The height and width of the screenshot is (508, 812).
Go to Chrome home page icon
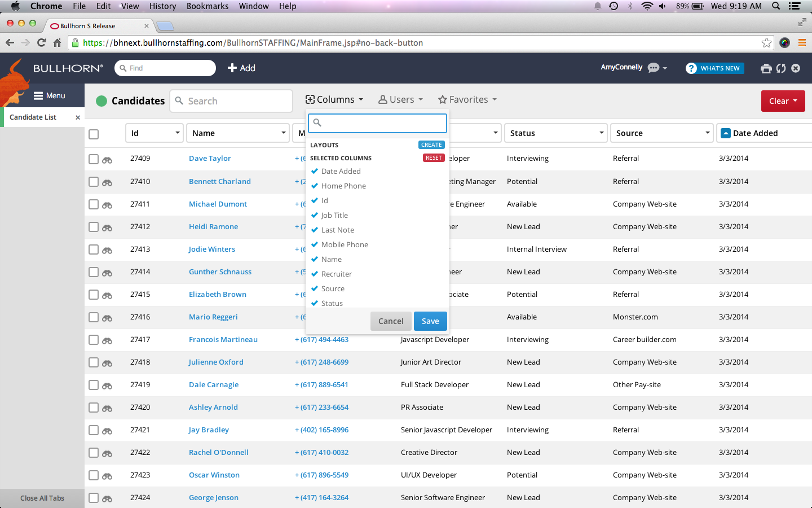click(57, 43)
